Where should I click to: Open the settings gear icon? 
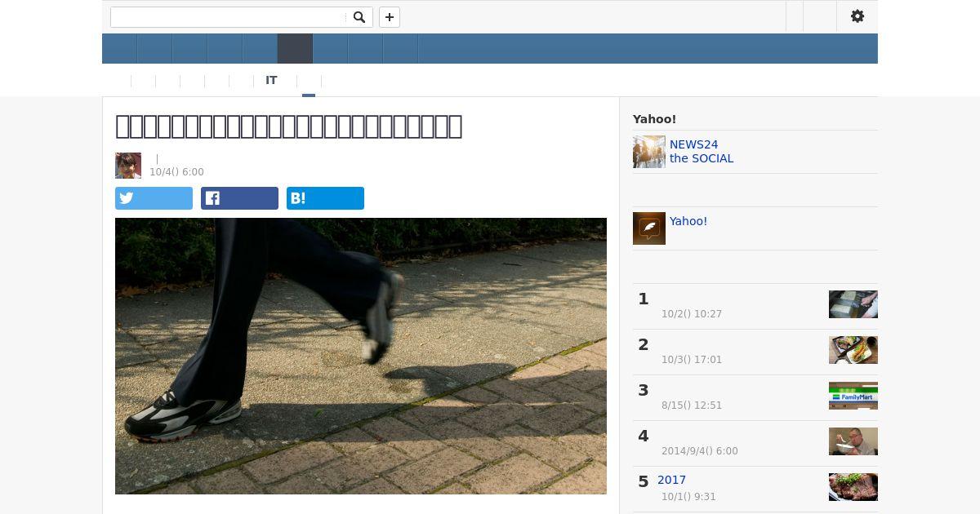tap(857, 16)
